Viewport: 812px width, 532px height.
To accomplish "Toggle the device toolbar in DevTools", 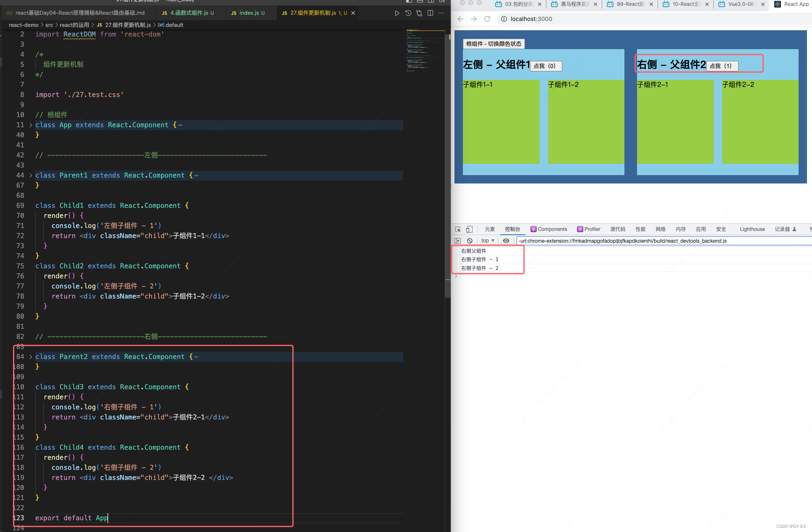I will click(469, 229).
